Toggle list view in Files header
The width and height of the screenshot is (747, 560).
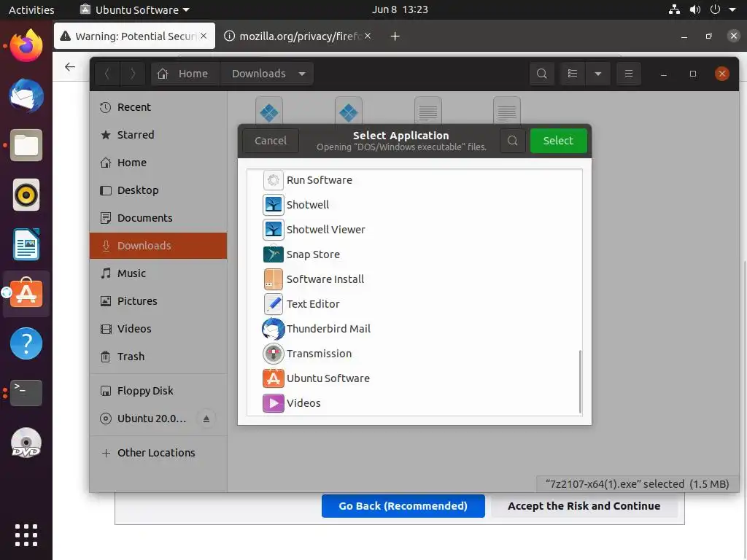573,74
